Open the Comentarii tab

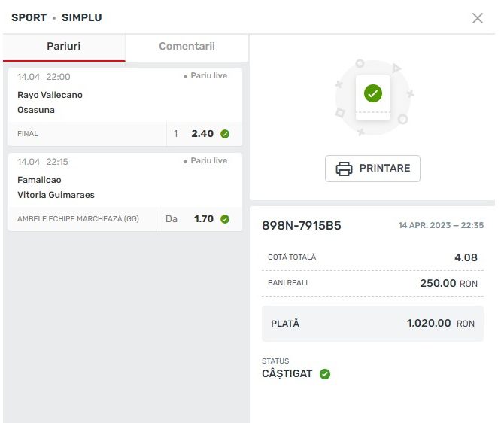[x=187, y=47]
